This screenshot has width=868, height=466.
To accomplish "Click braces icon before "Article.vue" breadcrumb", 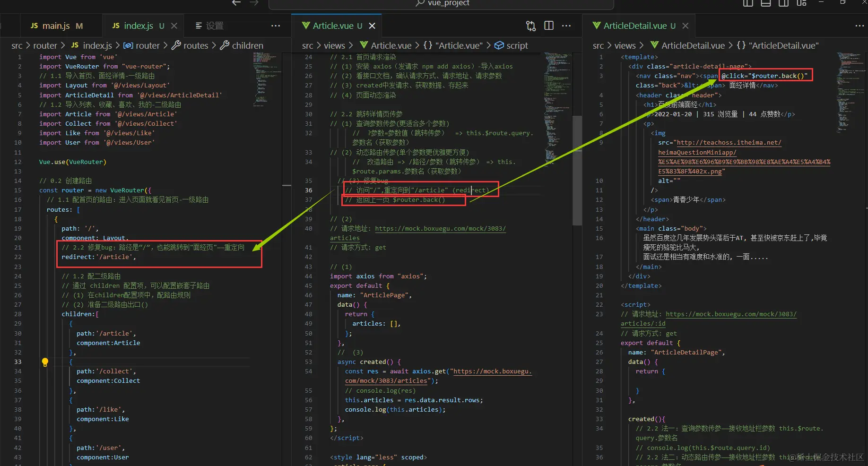I will [428, 45].
